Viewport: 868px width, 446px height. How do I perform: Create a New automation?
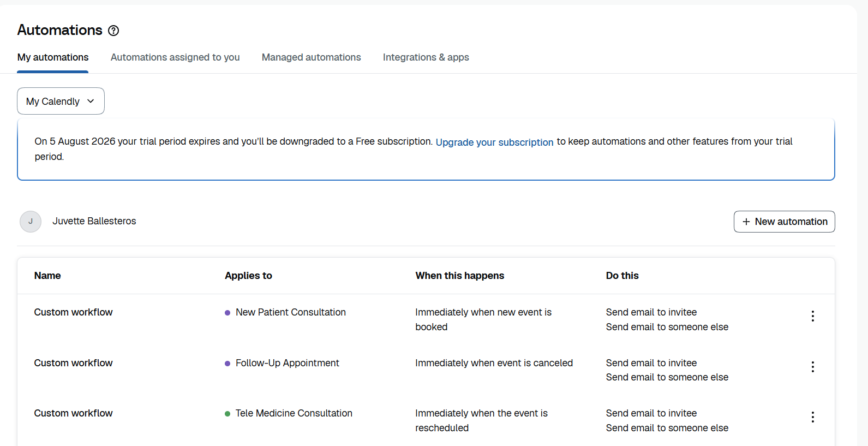point(784,222)
